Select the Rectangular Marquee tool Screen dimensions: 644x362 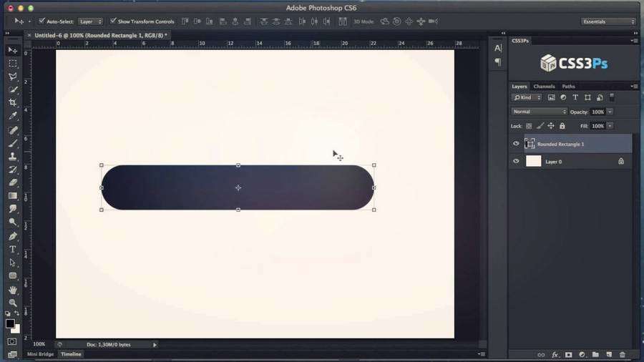pyautogui.click(x=13, y=64)
